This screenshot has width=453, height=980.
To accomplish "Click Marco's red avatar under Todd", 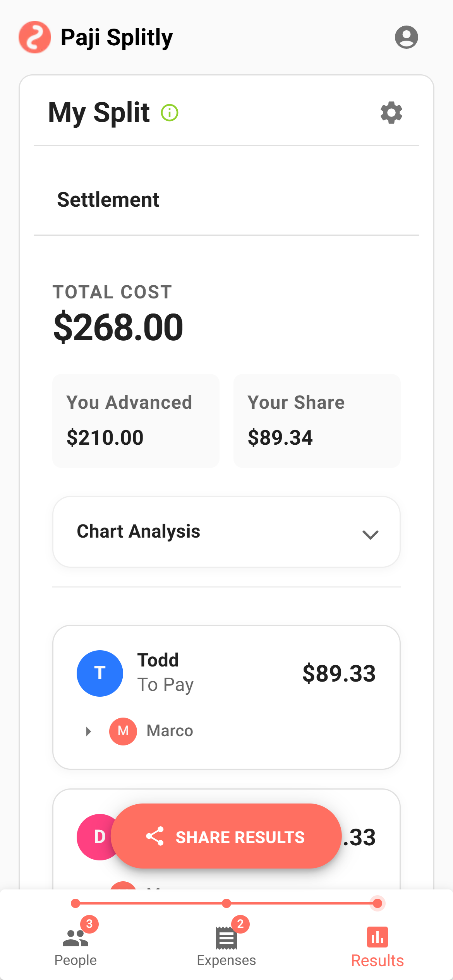I will pyautogui.click(x=123, y=731).
